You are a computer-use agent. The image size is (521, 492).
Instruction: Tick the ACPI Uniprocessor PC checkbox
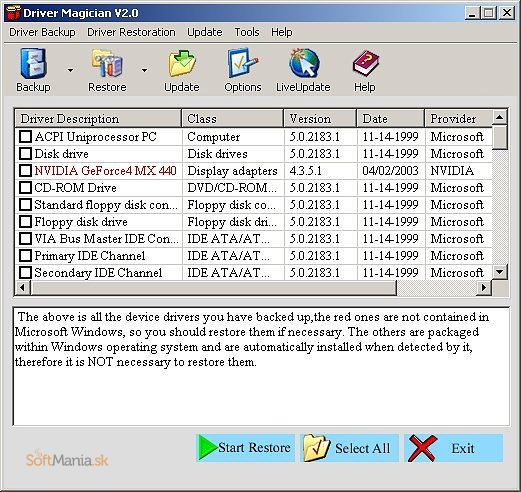25,137
